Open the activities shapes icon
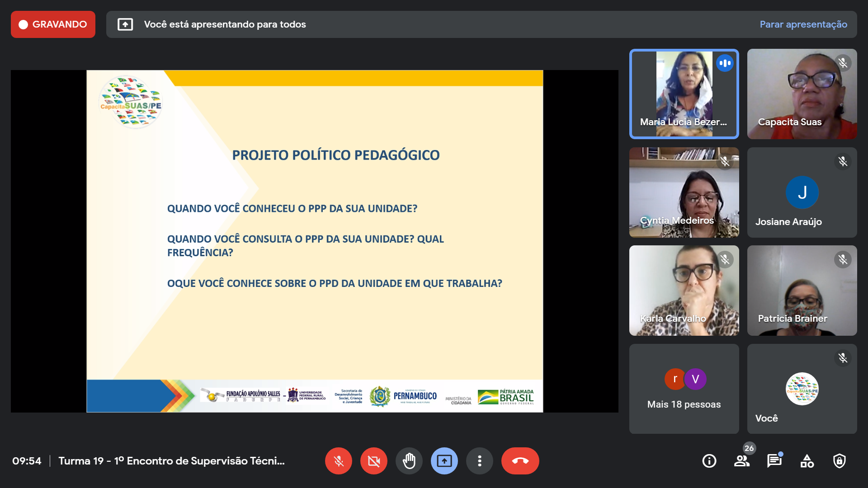The height and width of the screenshot is (488, 868). click(x=807, y=461)
